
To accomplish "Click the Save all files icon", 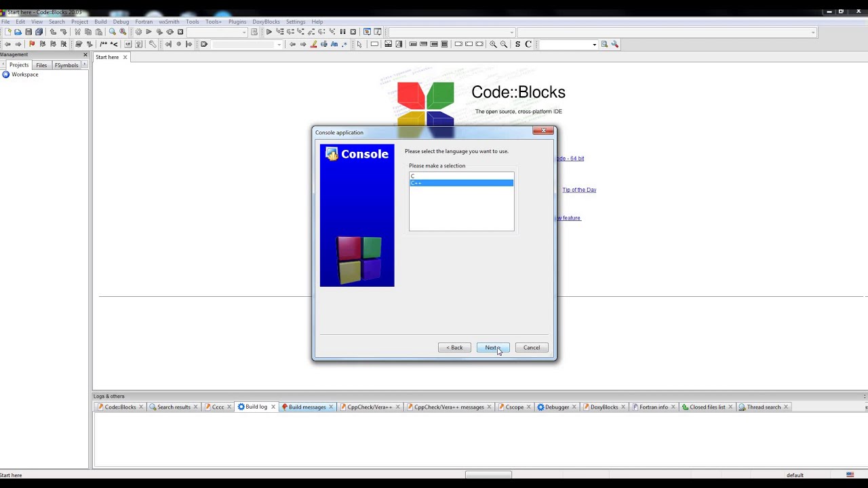I will tap(39, 32).
